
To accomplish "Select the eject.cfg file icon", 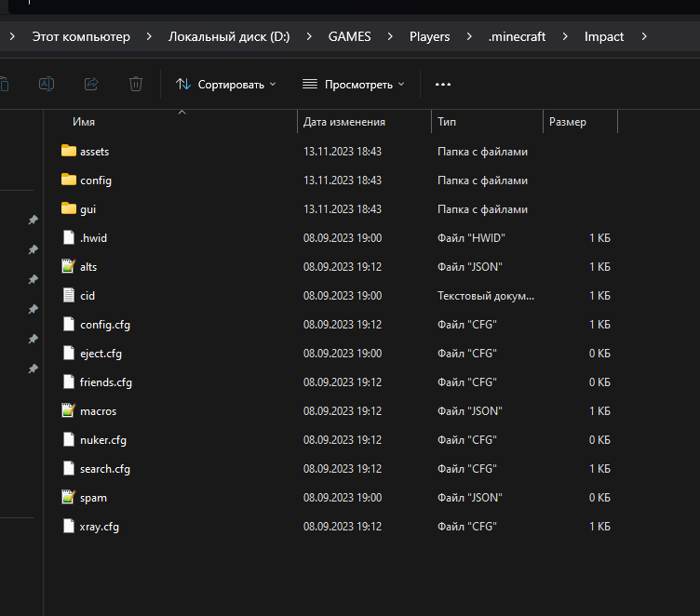I will click(69, 353).
